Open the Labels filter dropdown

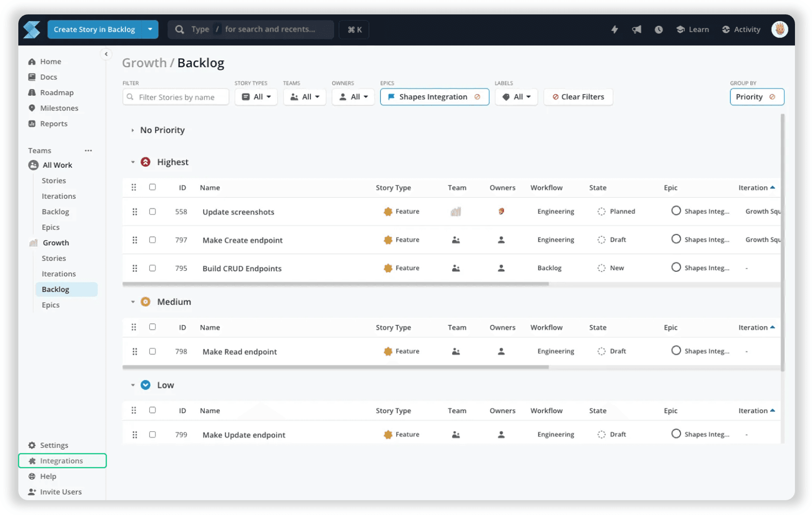coord(516,97)
